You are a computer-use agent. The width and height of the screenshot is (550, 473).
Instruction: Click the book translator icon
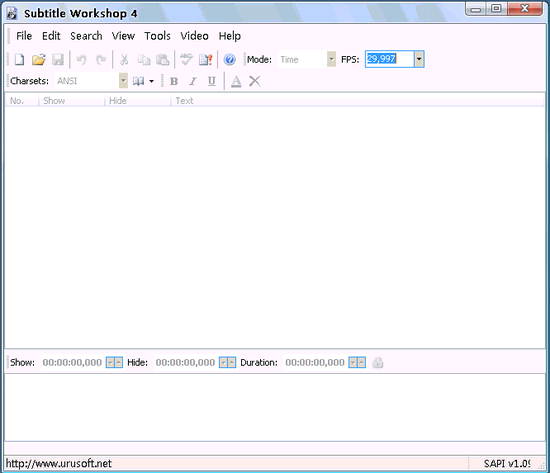pos(138,81)
